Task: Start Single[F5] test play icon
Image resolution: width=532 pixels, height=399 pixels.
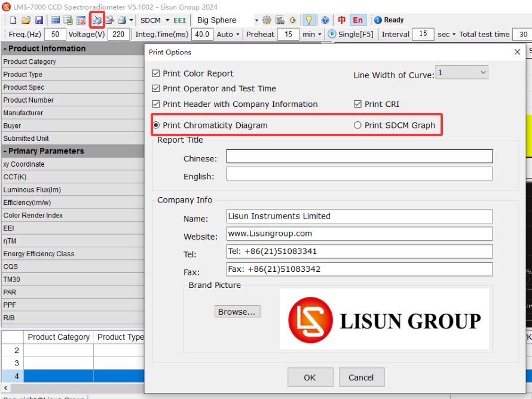Action: click(332, 34)
